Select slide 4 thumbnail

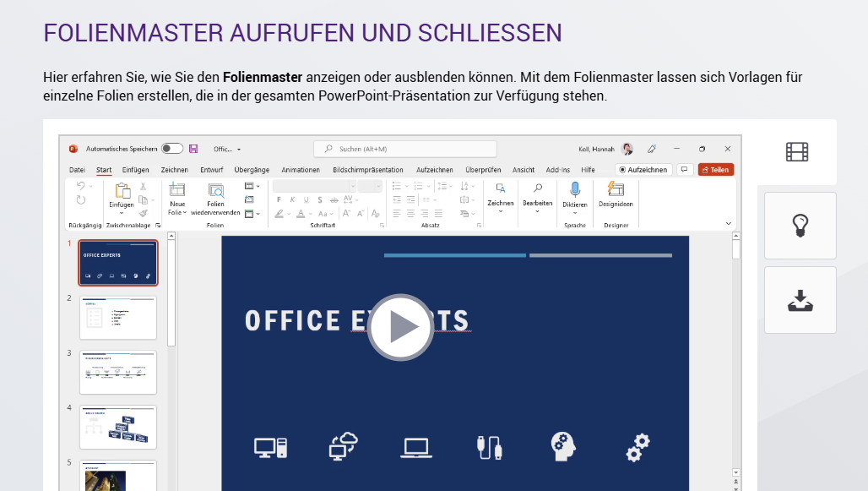pos(118,428)
